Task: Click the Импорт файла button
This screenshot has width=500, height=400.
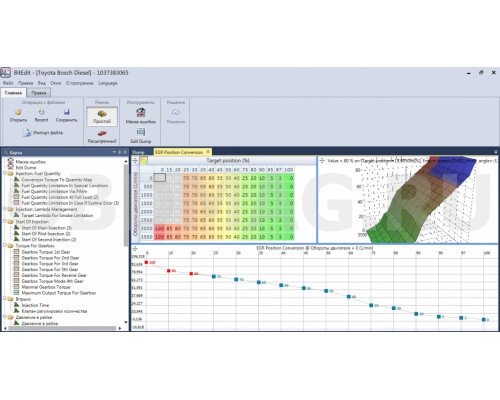Action: [x=43, y=133]
